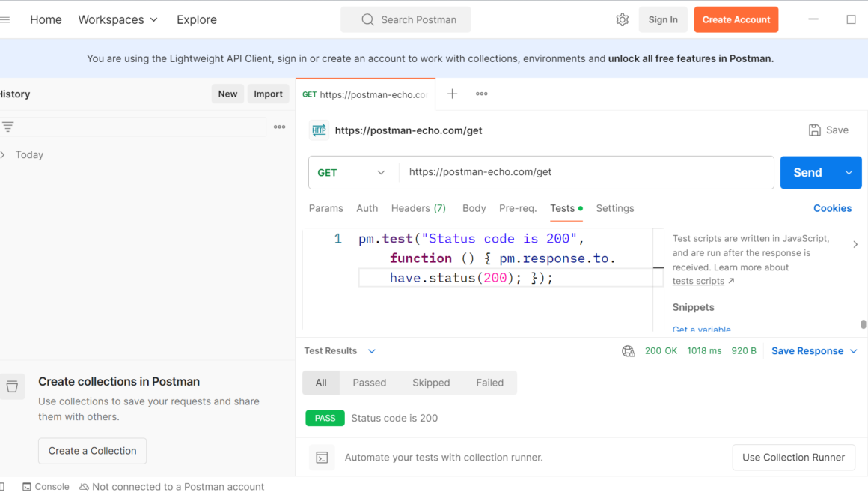Viewport: 868px width, 498px height.
Task: Click the HTTP request type icon
Action: click(x=319, y=130)
